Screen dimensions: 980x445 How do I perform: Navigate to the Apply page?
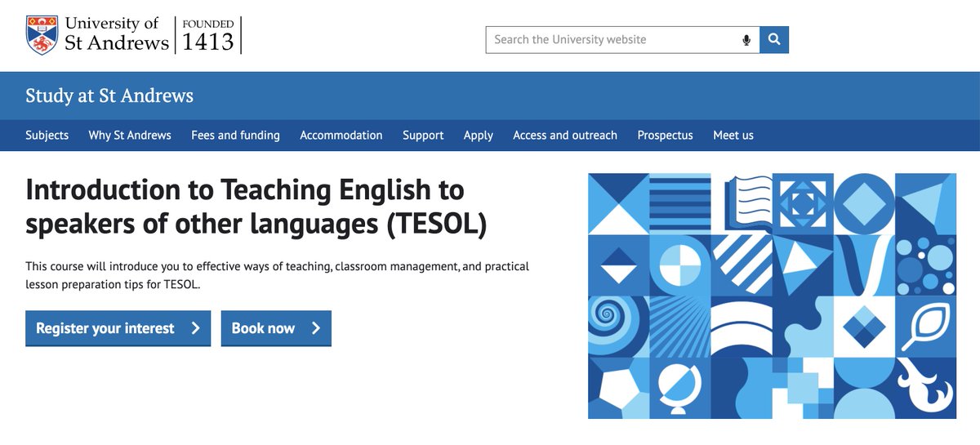[x=479, y=136]
